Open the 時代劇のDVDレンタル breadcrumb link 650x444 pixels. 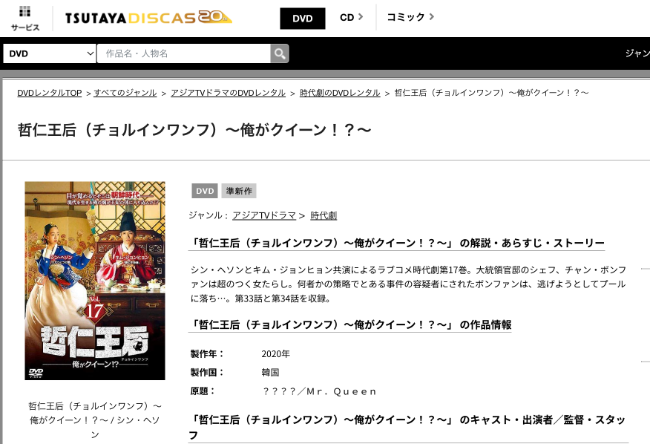point(340,93)
